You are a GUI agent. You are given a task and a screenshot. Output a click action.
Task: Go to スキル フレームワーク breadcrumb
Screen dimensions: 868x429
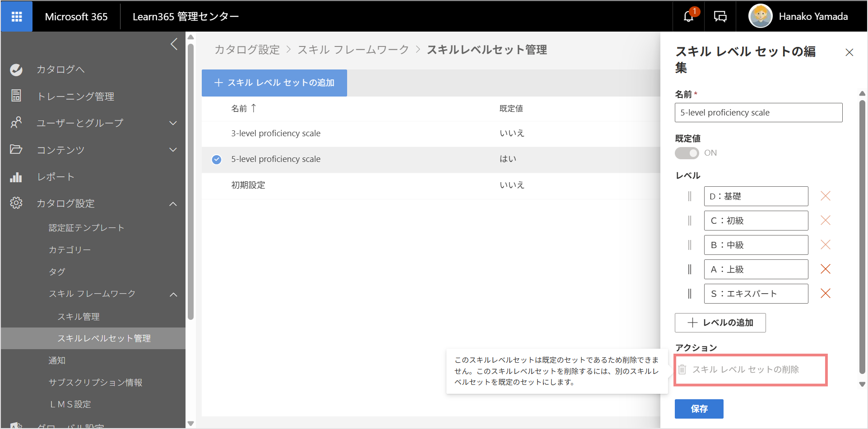coord(353,50)
